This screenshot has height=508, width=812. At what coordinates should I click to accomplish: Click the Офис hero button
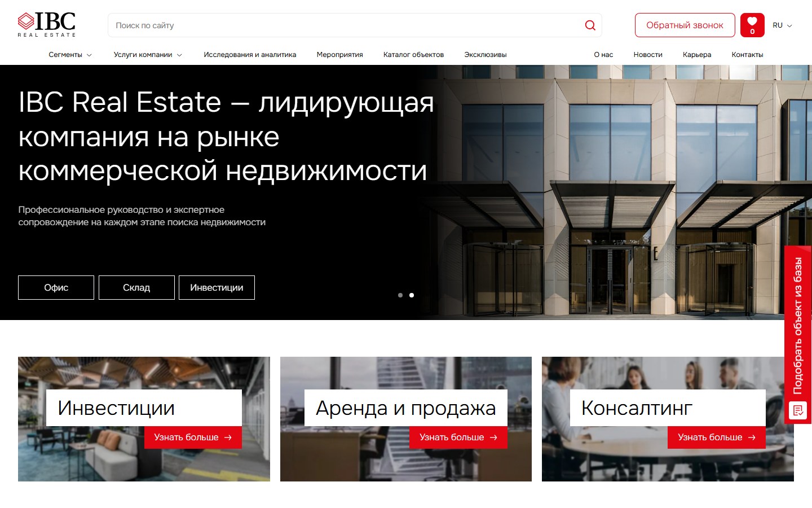coord(56,287)
